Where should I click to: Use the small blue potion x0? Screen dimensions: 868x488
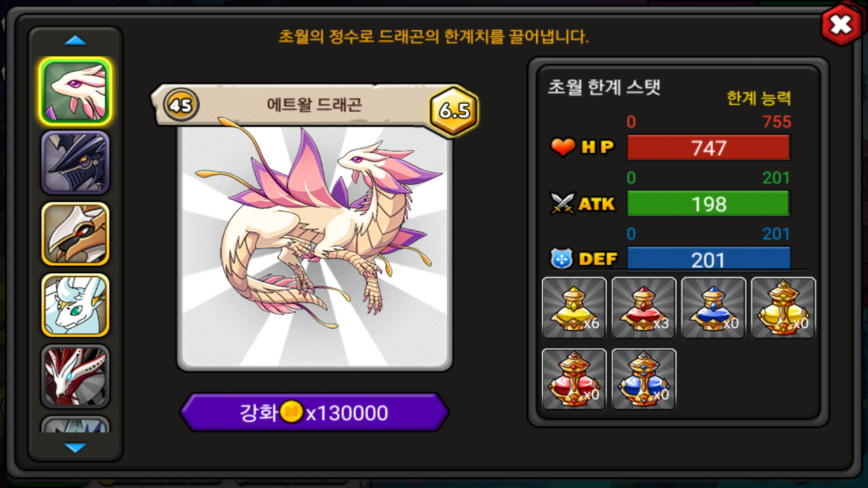coord(713,308)
